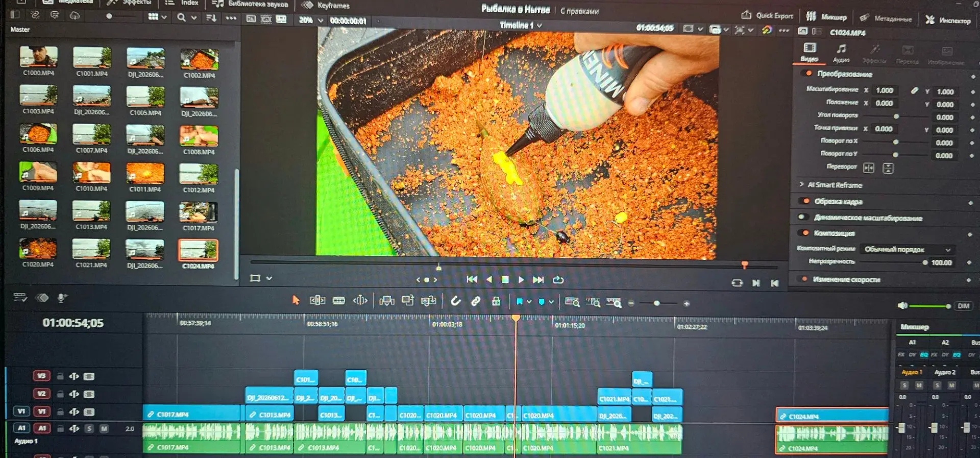Open the media pool search dropdown arrow
The height and width of the screenshot is (458, 980).
coord(194,17)
